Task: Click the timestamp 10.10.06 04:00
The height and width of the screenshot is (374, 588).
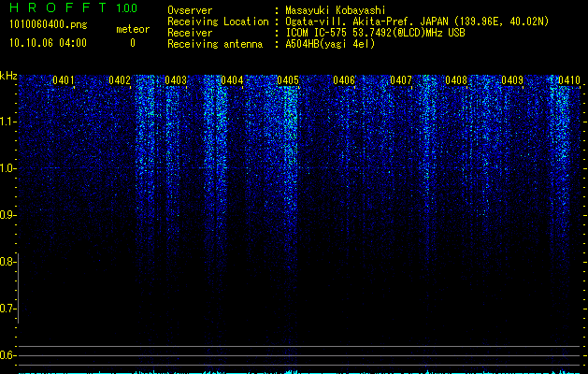Action: coord(48,43)
